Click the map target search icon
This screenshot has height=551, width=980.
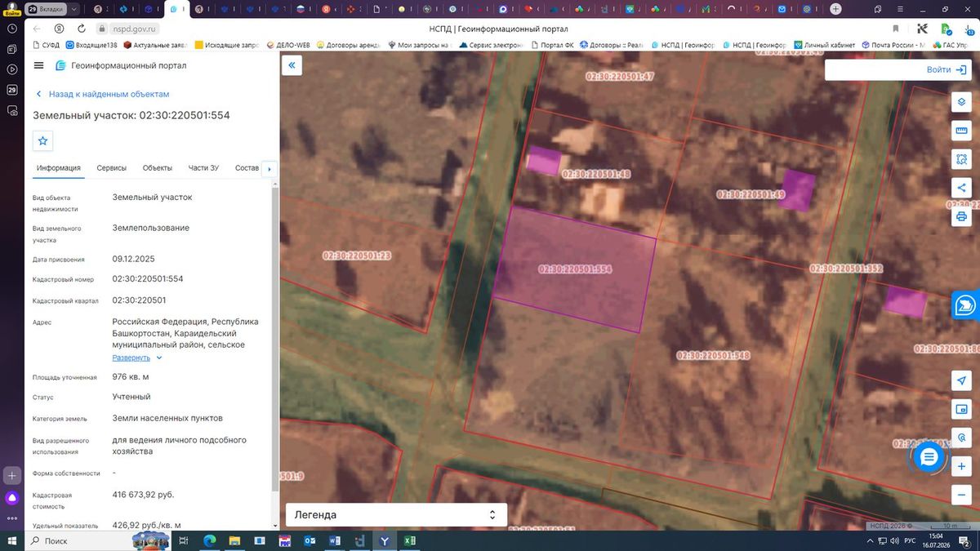click(x=962, y=438)
